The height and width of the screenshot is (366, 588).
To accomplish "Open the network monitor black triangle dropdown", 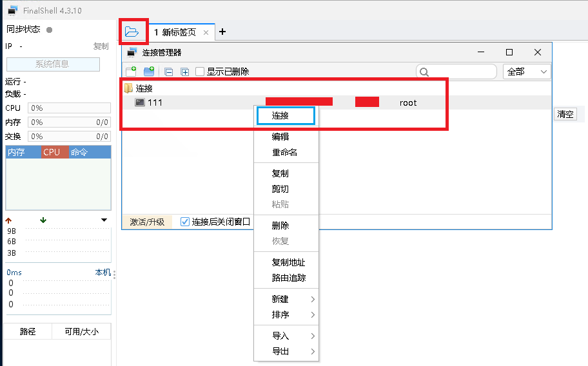I will pos(104,220).
